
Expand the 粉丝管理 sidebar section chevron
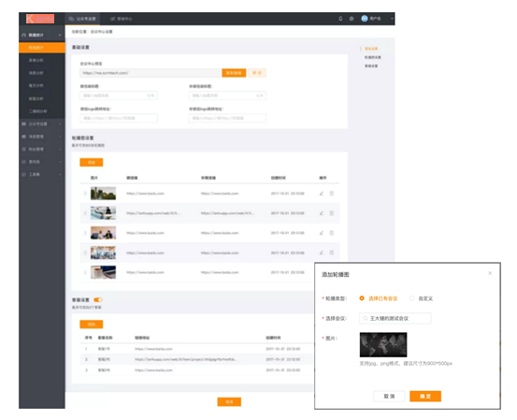click(60, 149)
